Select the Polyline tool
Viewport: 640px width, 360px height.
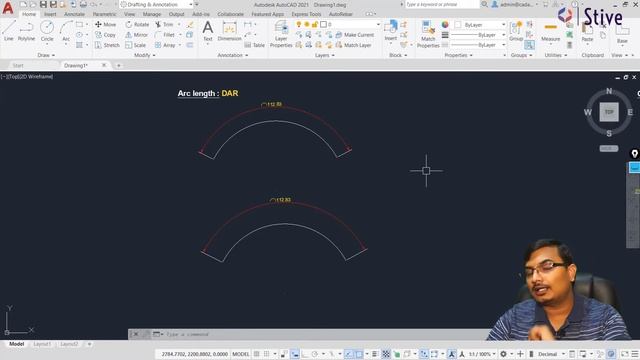point(26,31)
